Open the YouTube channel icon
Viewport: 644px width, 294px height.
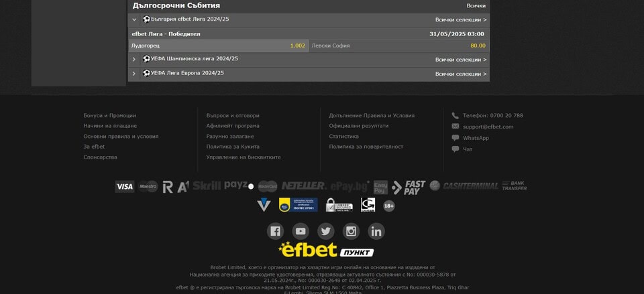click(x=301, y=231)
